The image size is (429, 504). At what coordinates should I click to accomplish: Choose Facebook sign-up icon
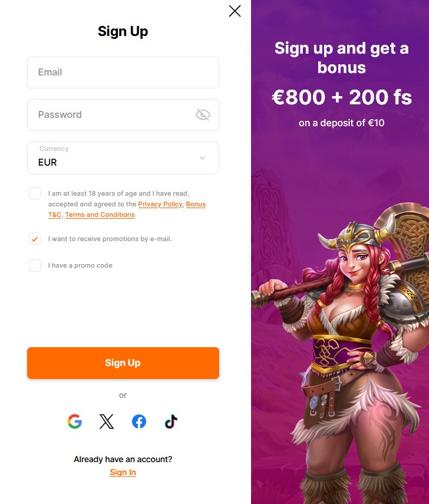[x=139, y=421]
